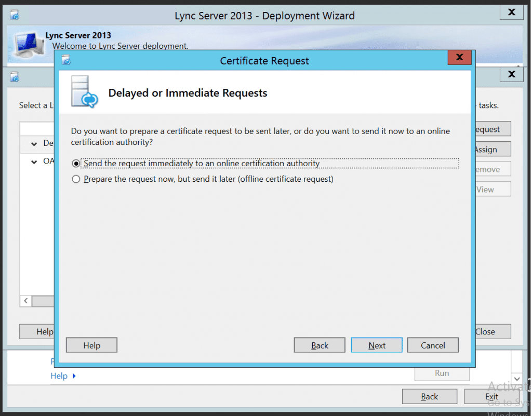Click the Assign button for certificates
Viewport: 532px width, 416px height.
pyautogui.click(x=493, y=149)
